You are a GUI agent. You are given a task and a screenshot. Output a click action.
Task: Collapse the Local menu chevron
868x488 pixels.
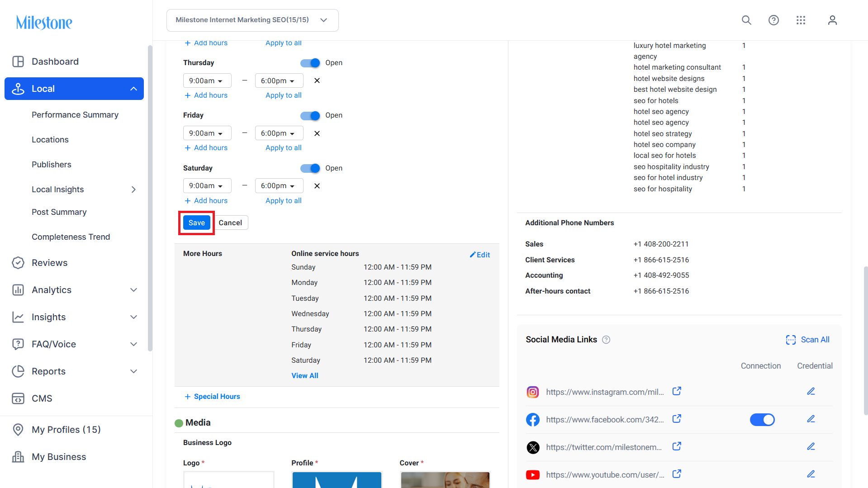pyautogui.click(x=133, y=89)
